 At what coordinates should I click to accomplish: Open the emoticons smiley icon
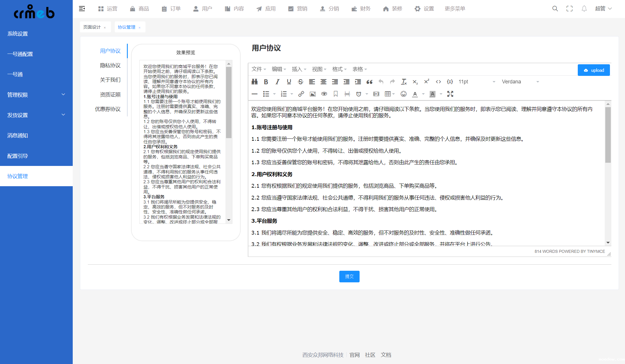click(x=403, y=94)
